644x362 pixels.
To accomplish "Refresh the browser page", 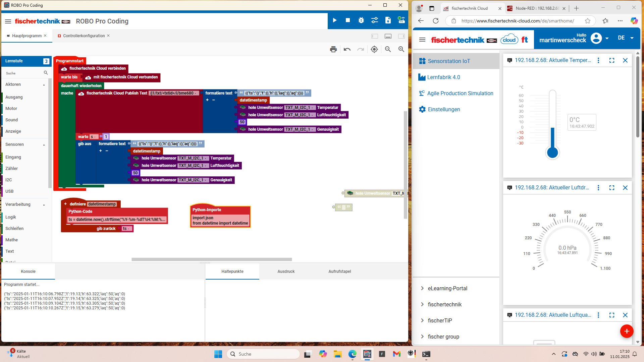I will 436,21.
